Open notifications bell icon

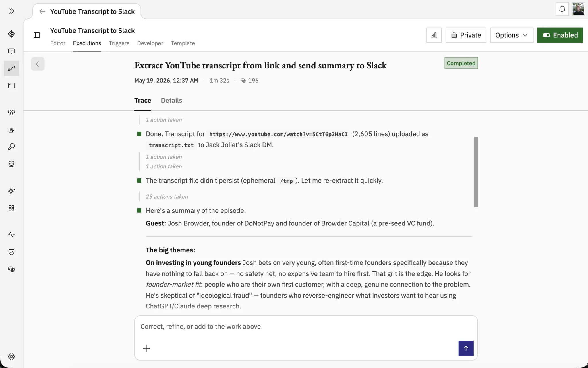(x=562, y=9)
